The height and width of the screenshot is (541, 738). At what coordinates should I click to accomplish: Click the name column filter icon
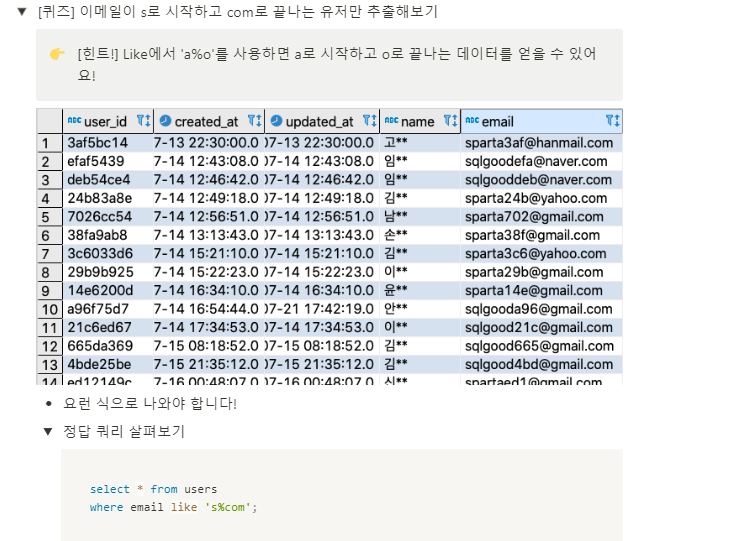coord(450,121)
